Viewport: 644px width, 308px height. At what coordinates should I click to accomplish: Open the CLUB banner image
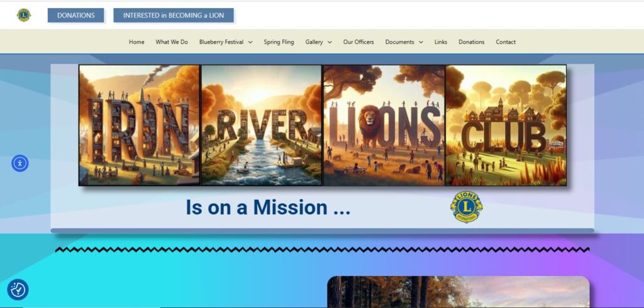point(506,125)
